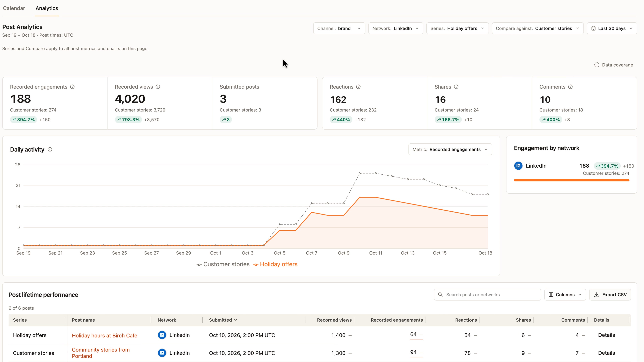The image size is (644, 362).
Task: Click the Network column header
Action: 167,320
